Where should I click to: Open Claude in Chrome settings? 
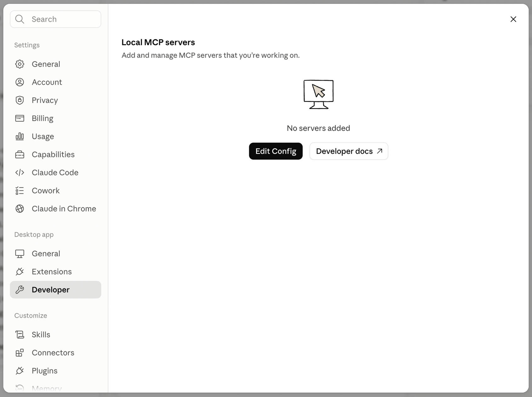coord(55,209)
